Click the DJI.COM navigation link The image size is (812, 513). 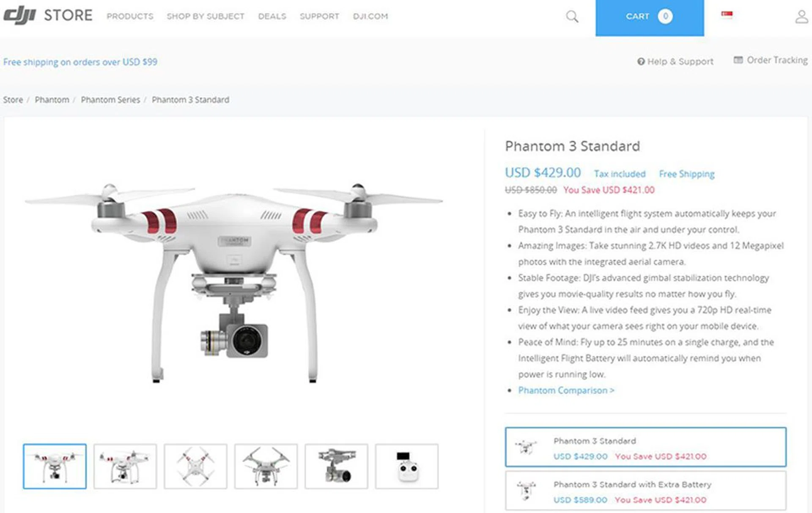(370, 16)
